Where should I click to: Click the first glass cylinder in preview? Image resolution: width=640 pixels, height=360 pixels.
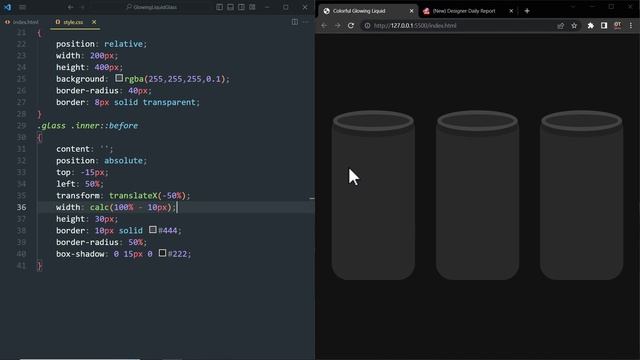click(x=373, y=195)
